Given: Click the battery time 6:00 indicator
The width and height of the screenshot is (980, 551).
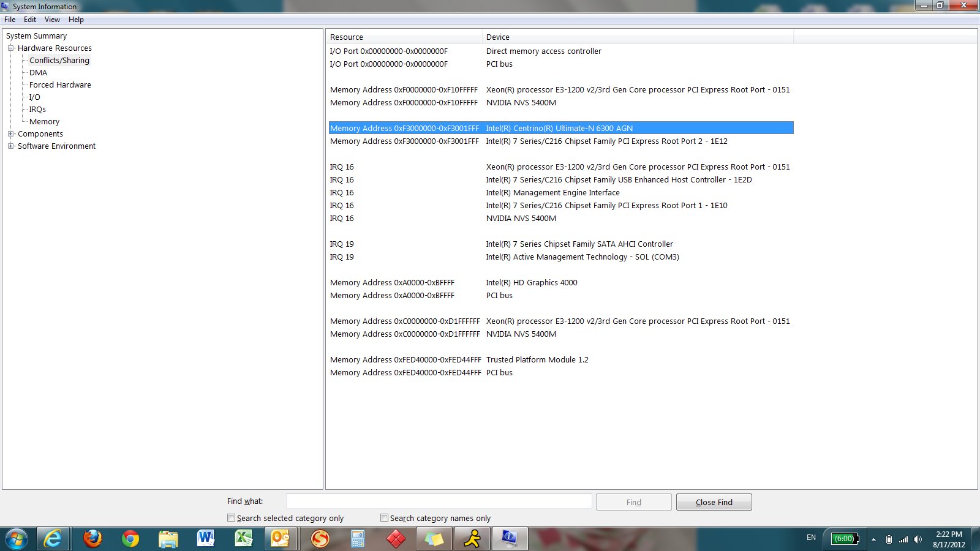Looking at the screenshot, I should (x=845, y=539).
